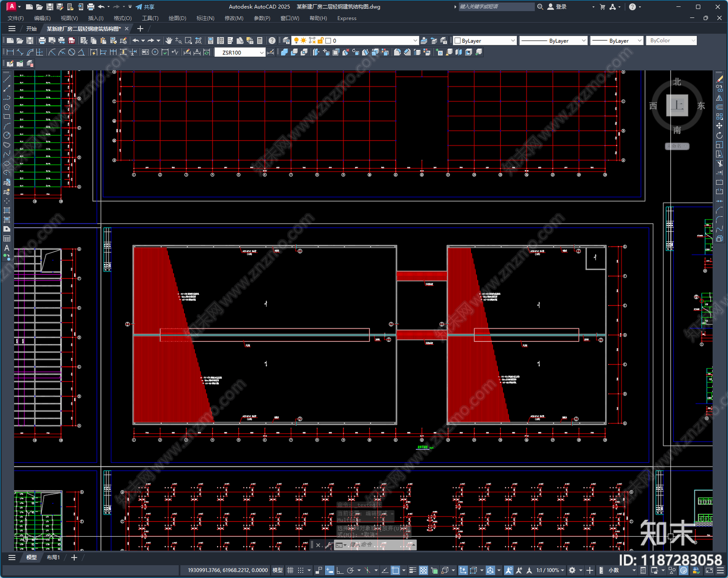The height and width of the screenshot is (578, 728).
Task: Open the annotation scale 1:1 dropdown
Action: pos(550,570)
